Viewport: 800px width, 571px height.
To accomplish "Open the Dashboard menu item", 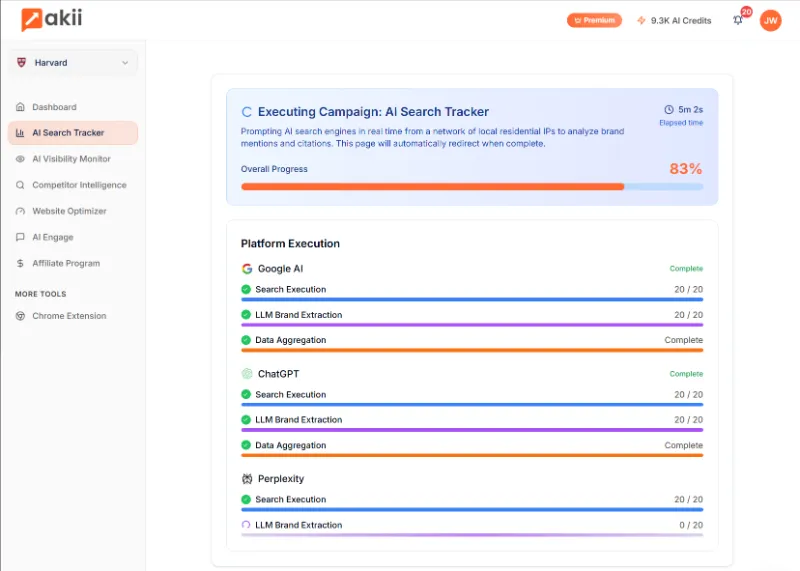I will click(x=73, y=107).
